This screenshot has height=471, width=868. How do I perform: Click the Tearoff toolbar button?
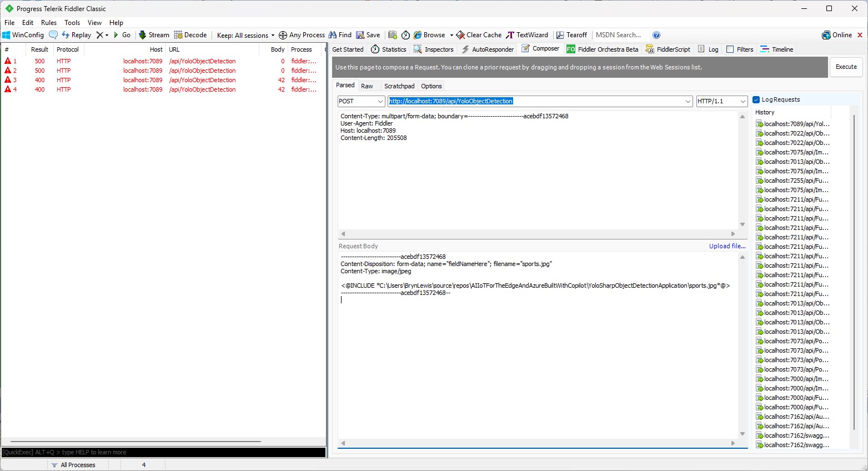(x=571, y=35)
